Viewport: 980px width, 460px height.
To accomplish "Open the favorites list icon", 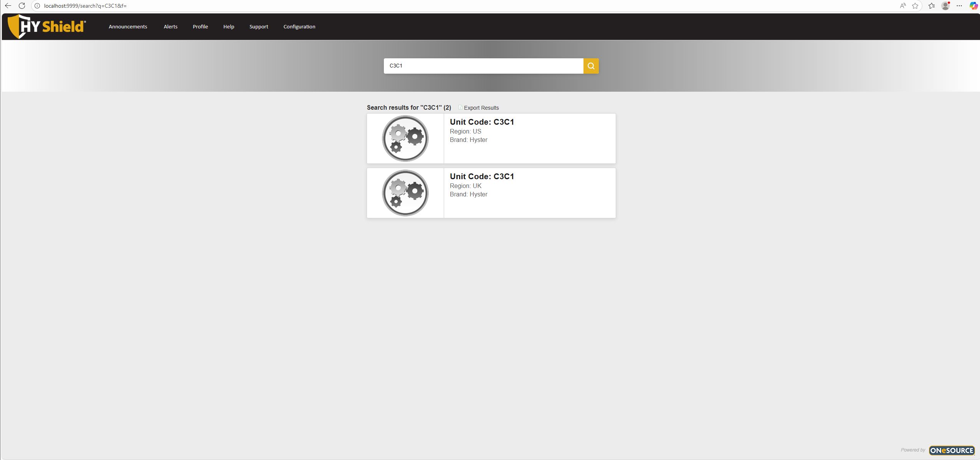I will coord(932,6).
